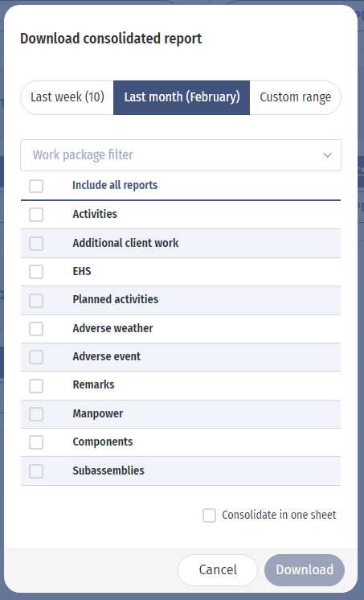Check the Remarks checkbox
This screenshot has height=600, width=364.
pyautogui.click(x=36, y=386)
